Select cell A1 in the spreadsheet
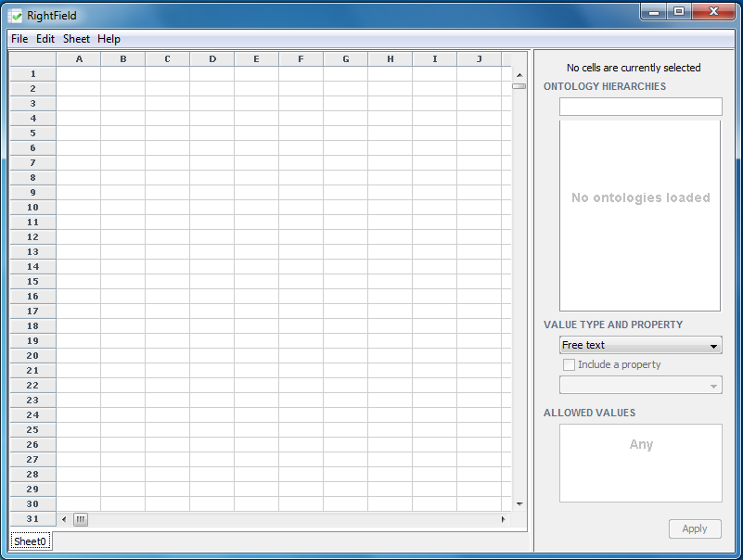Viewport: 743px width, 560px height. pos(79,74)
